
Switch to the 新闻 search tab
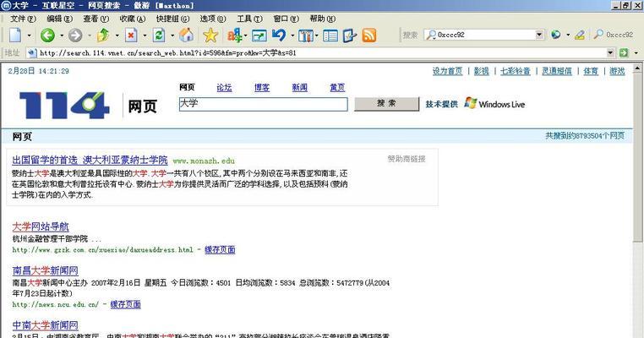pyautogui.click(x=300, y=88)
